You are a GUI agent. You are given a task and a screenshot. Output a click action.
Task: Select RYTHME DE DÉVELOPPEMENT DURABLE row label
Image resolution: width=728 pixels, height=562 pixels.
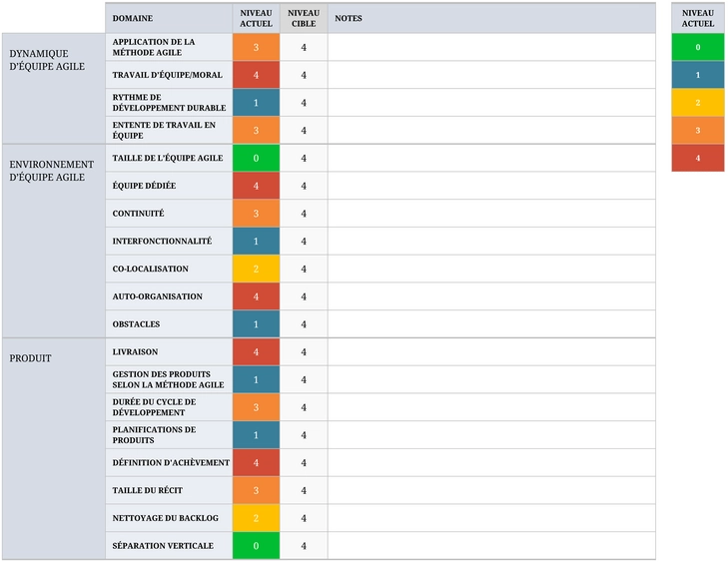click(169, 103)
